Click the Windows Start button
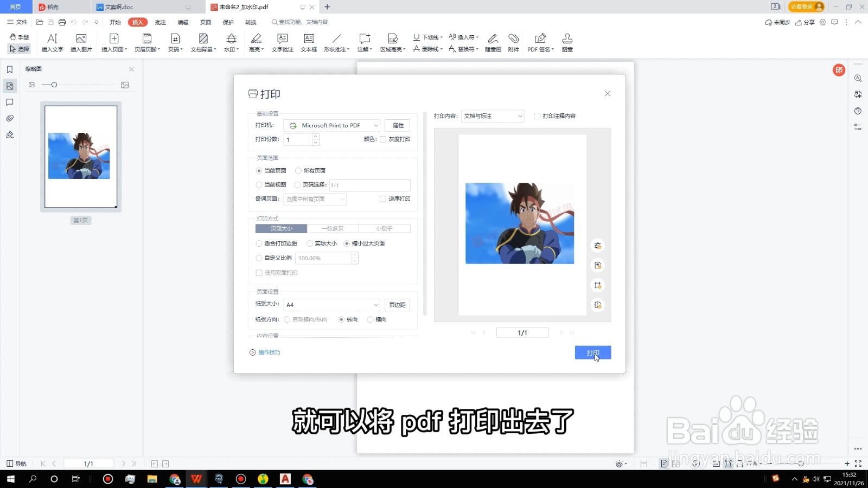 coord(10,479)
